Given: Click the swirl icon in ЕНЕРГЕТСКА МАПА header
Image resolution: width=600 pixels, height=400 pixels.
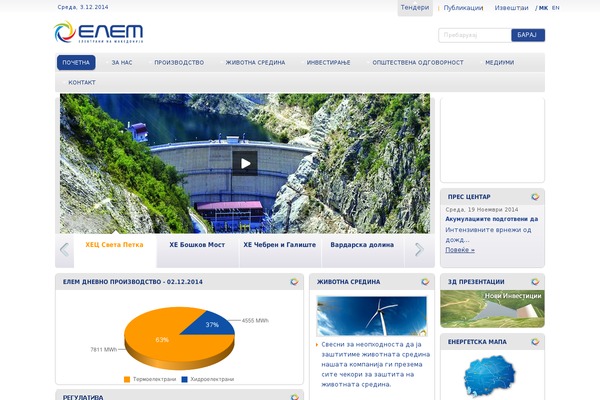Looking at the screenshot, I should [535, 342].
